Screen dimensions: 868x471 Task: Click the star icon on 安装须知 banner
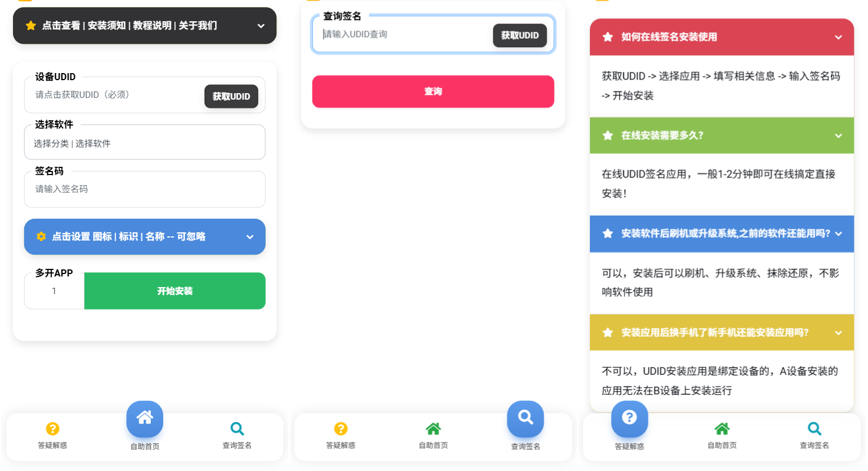point(31,25)
